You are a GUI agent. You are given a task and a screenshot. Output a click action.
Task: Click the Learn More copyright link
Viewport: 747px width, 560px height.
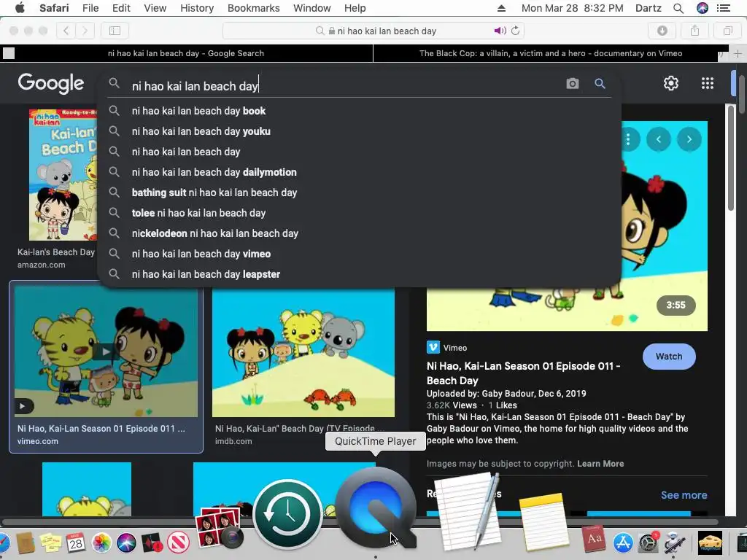tap(600, 463)
